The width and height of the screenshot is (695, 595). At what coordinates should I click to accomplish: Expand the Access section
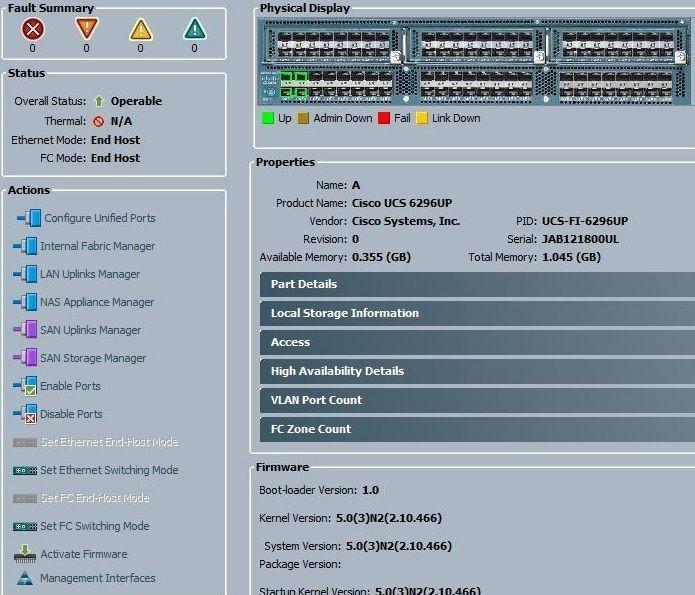coord(477,342)
